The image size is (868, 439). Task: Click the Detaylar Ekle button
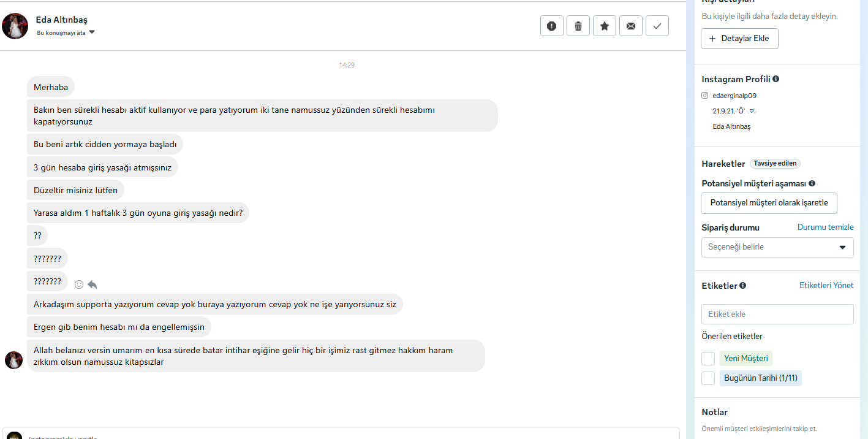point(739,39)
